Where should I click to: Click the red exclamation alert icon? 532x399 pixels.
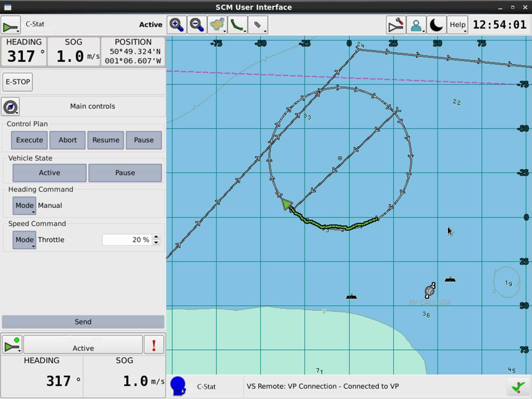(154, 345)
